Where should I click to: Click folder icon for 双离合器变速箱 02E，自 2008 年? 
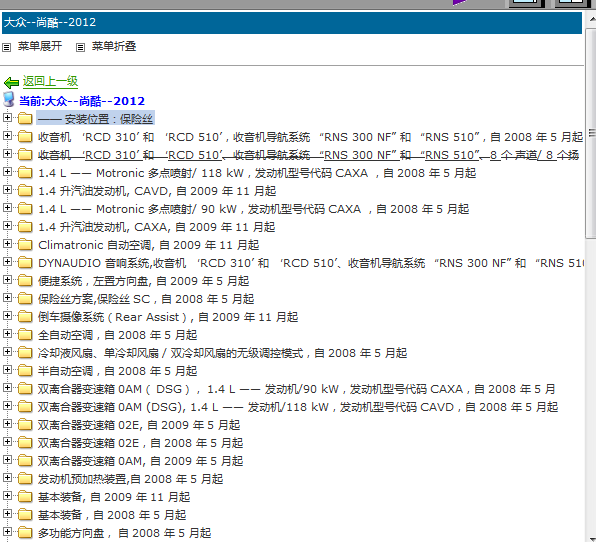click(25, 443)
